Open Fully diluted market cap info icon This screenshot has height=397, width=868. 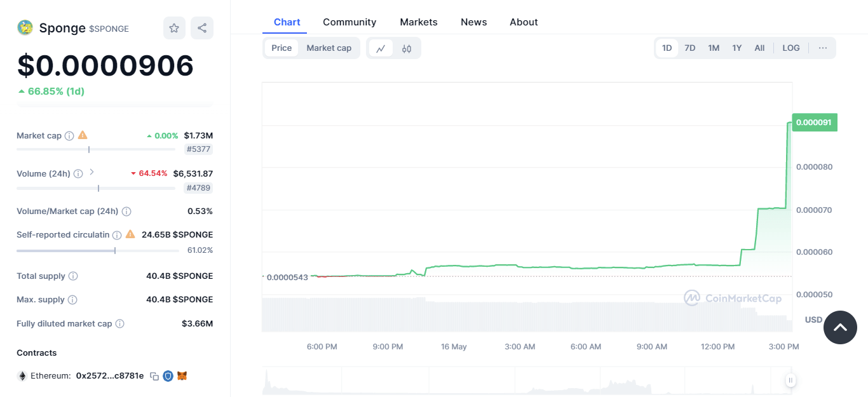[x=119, y=324]
